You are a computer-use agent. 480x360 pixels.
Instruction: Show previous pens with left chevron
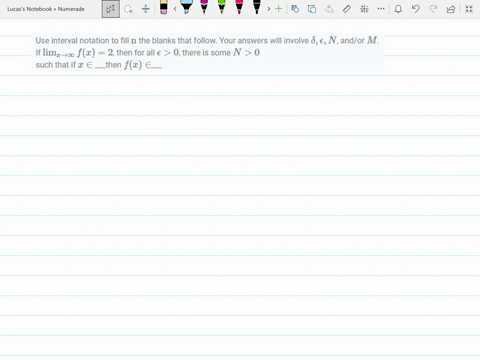pyautogui.click(x=175, y=9)
